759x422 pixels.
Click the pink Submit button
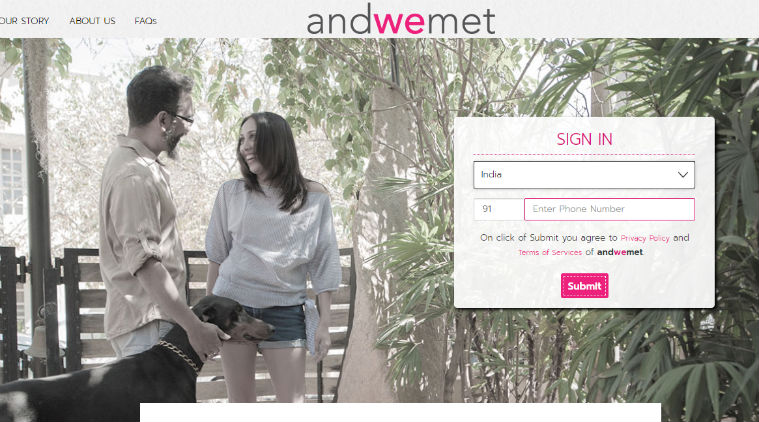point(584,286)
